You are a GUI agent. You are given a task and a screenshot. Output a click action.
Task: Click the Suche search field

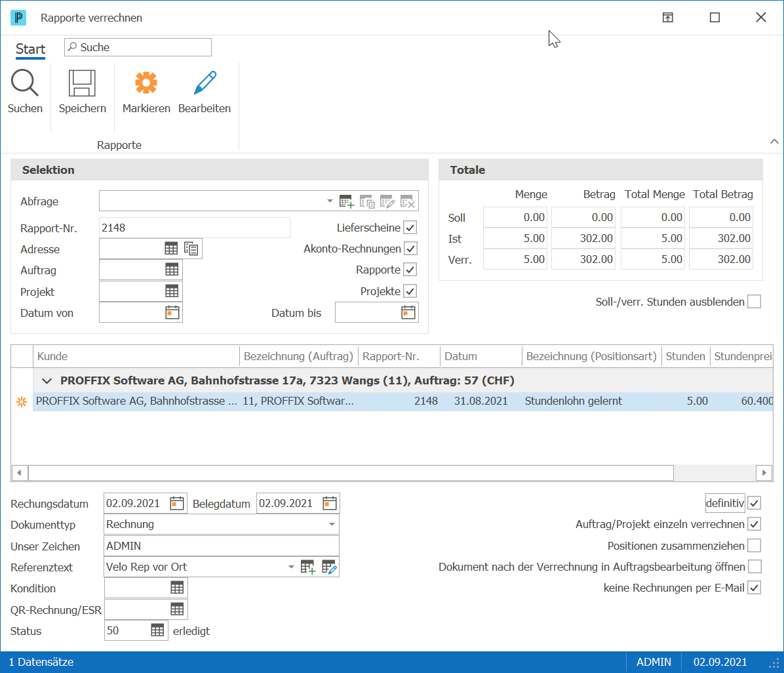point(138,47)
